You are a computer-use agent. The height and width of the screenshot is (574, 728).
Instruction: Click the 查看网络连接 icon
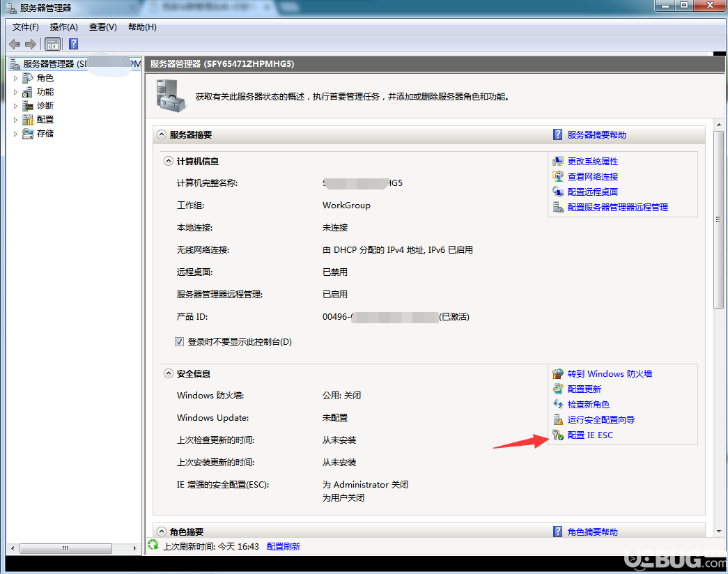tap(557, 176)
